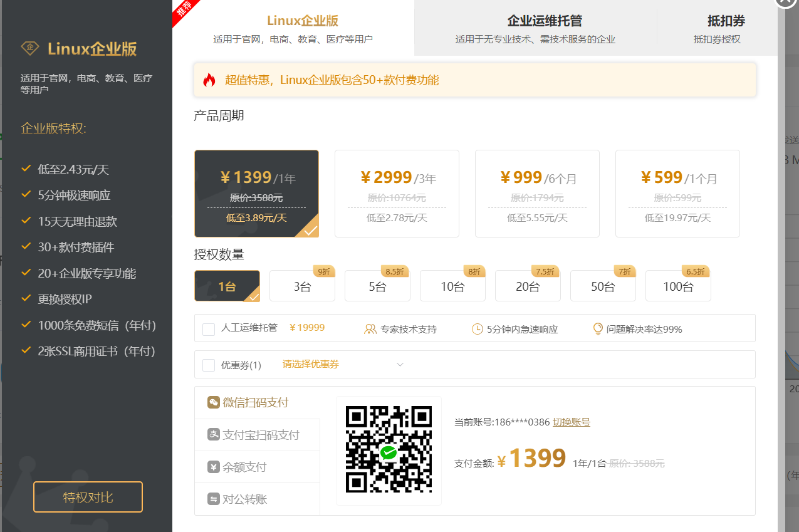The width and height of the screenshot is (799, 532).
Task: Choose 10台 license quantity
Action: pos(452,286)
